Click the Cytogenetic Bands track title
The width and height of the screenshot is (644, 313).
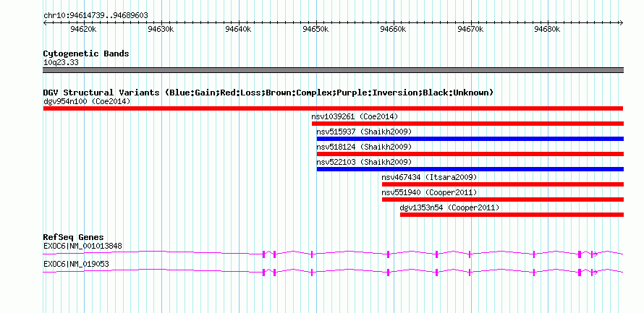86,53
